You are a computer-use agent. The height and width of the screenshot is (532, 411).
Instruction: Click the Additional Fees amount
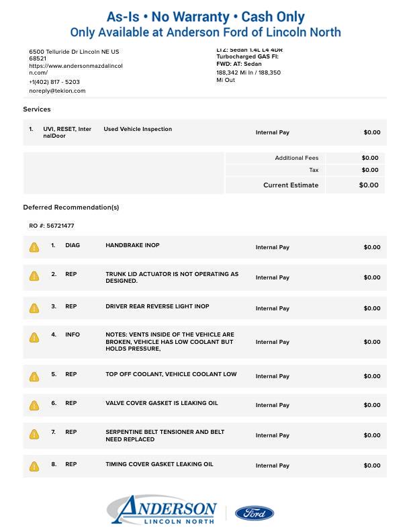369,158
